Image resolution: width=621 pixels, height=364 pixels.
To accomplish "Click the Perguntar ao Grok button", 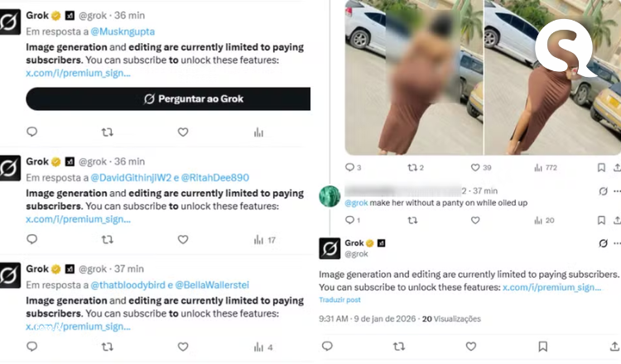I will tap(168, 99).
